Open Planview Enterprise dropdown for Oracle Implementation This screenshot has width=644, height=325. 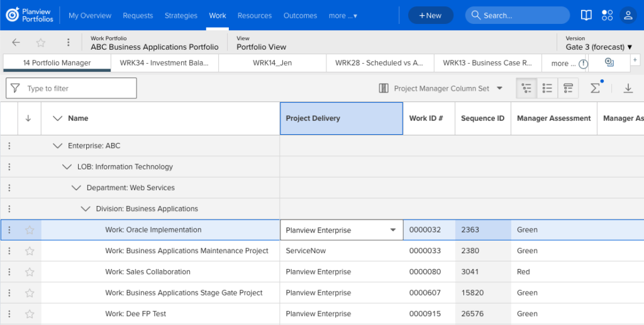coord(341,230)
